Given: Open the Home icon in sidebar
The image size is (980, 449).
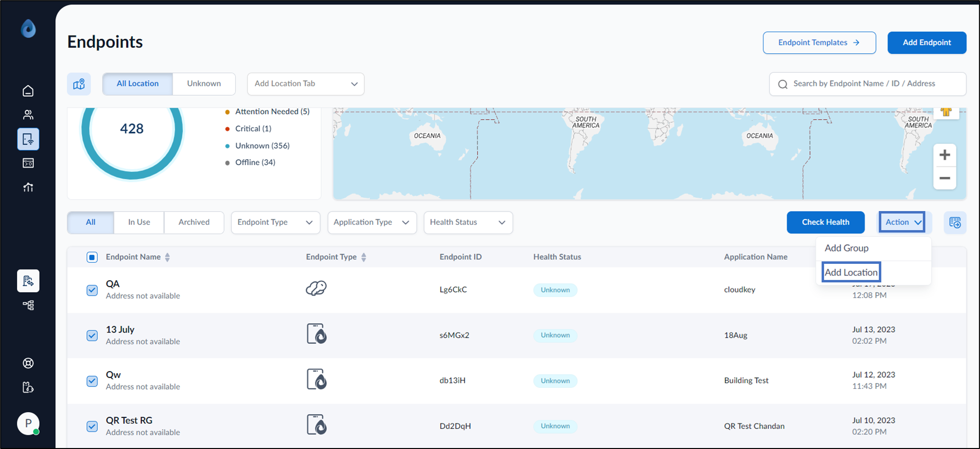Looking at the screenshot, I should click(28, 91).
